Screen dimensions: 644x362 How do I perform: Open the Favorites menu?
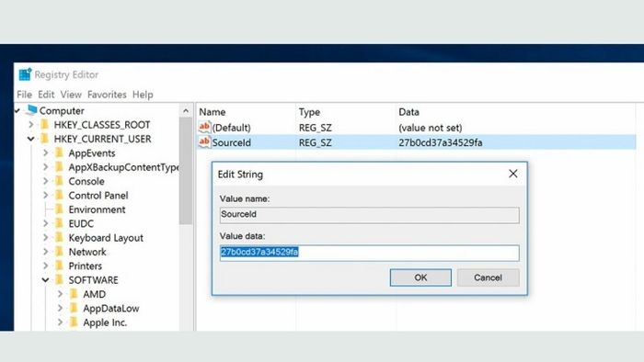point(107,95)
